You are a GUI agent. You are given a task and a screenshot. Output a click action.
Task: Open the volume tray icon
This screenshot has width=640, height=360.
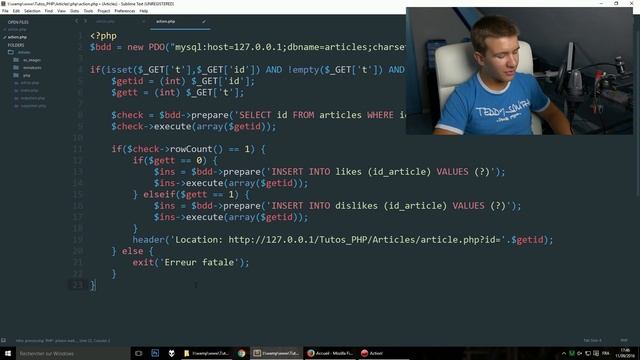[580, 353]
